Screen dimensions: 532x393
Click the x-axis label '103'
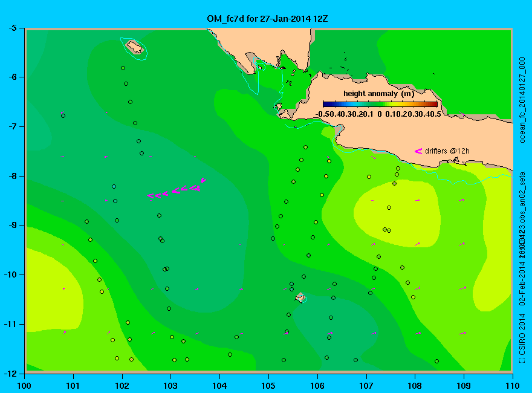[x=170, y=386]
